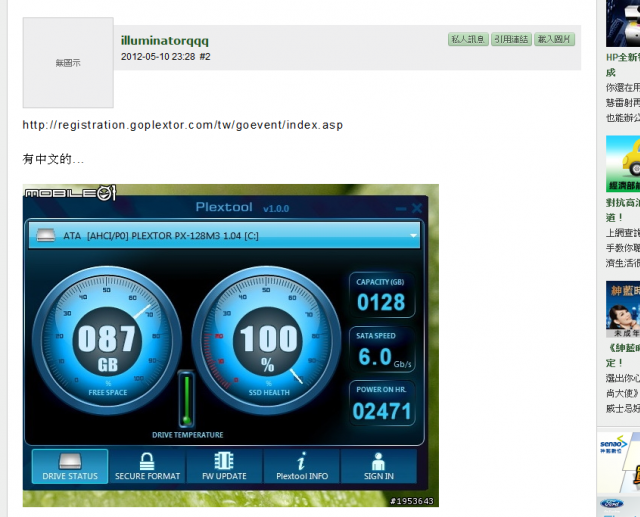640x517 pixels.
Task: Minimize the Plextool window
Action: click(x=401, y=209)
